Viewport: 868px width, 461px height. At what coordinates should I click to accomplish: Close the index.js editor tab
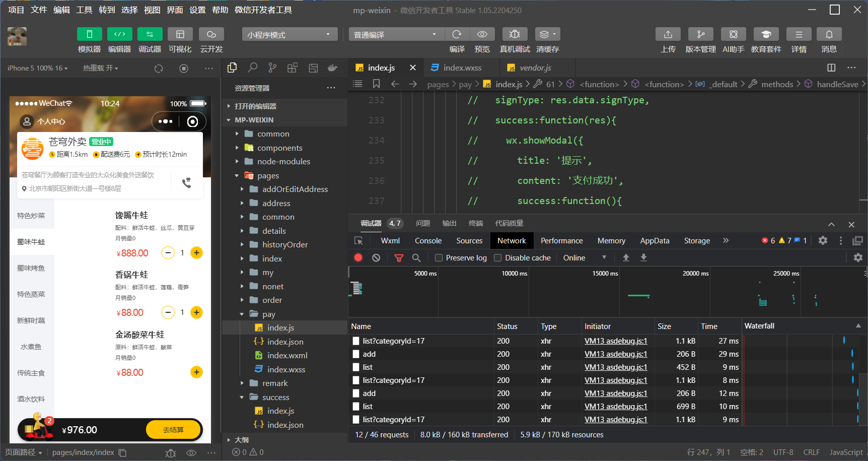pos(413,68)
